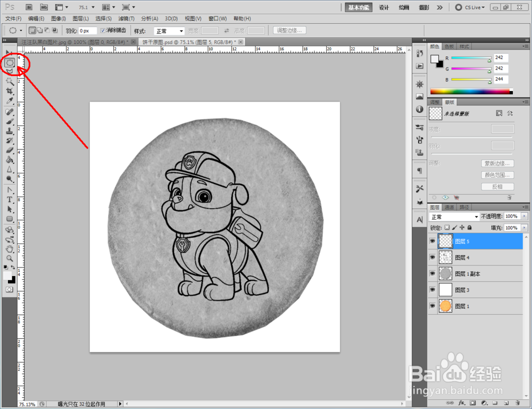Select the Rectangle shape tool
Viewport: 532px width, 409px height.
(x=10, y=219)
